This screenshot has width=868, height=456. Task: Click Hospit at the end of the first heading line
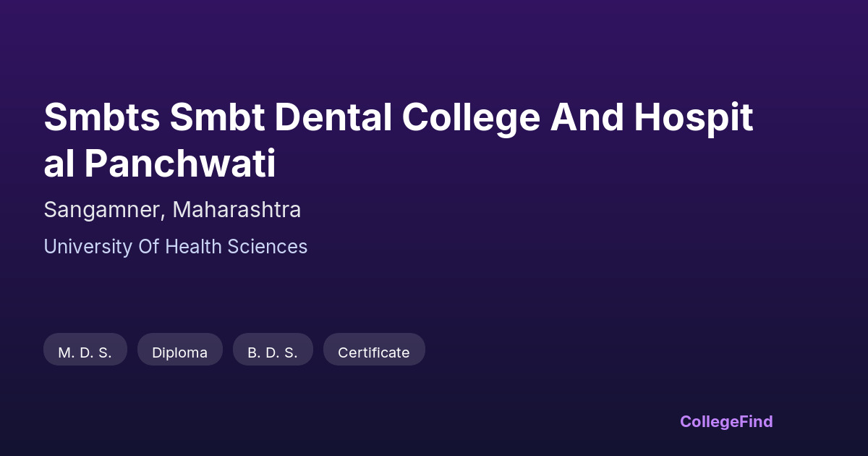pyautogui.click(x=694, y=118)
